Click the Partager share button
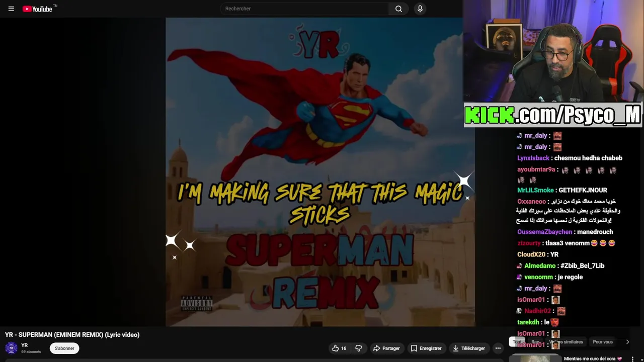This screenshot has width=644, height=362. [386, 348]
